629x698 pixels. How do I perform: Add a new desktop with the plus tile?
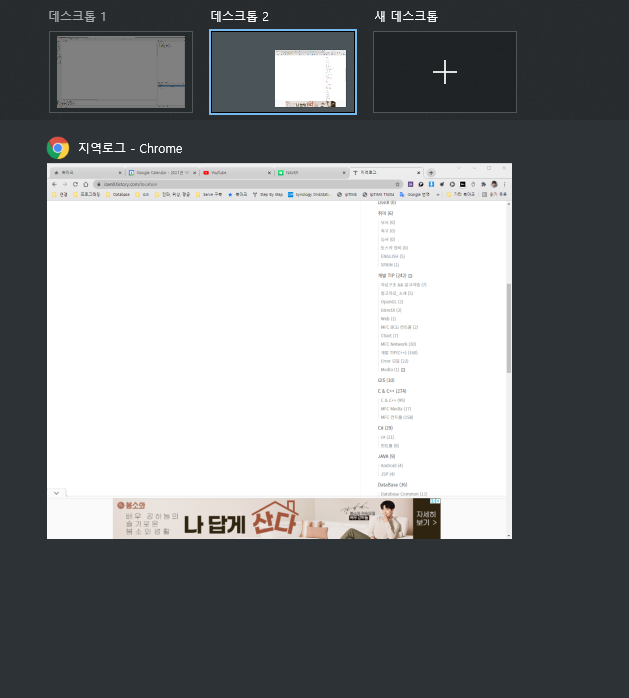(445, 72)
